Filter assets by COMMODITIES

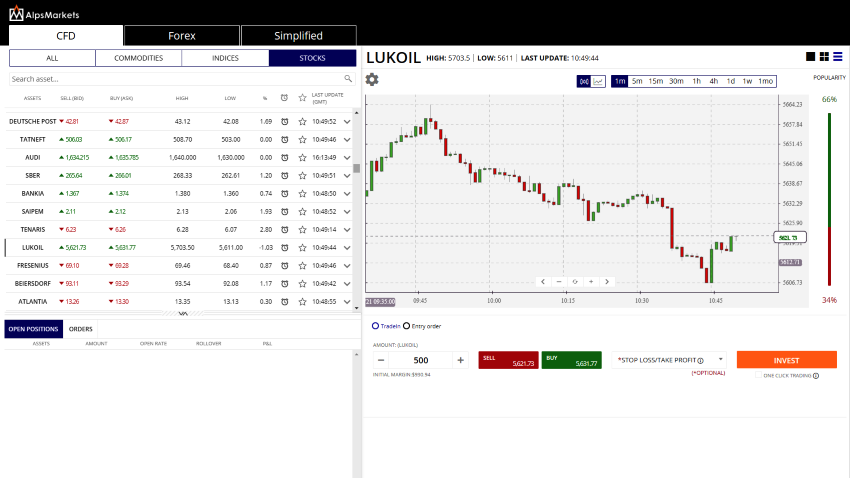138,58
